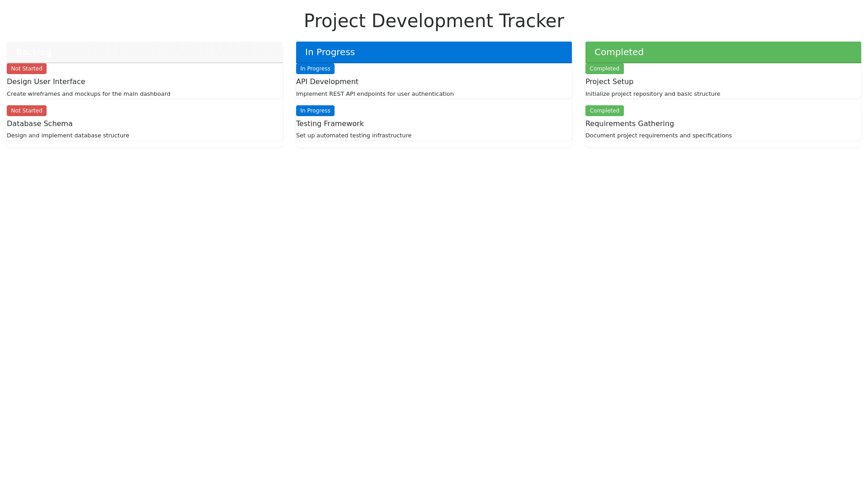Click the Completed column header
This screenshot has width=868, height=488.
[x=618, y=52]
